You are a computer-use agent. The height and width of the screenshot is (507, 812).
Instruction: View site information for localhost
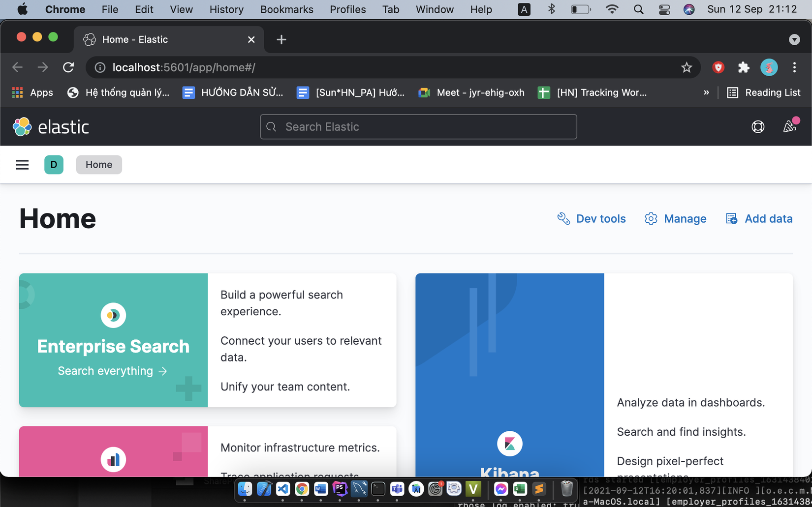pyautogui.click(x=100, y=67)
